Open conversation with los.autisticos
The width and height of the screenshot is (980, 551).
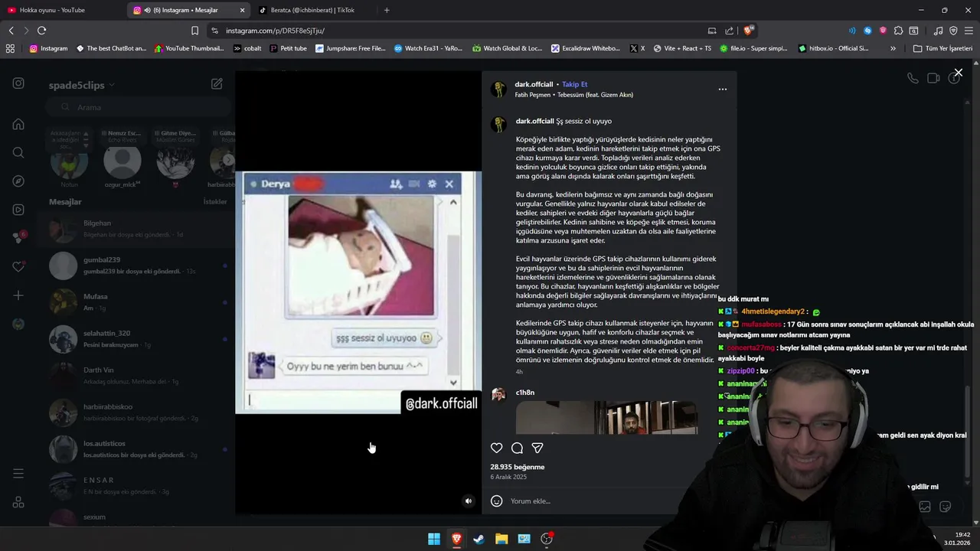139,448
